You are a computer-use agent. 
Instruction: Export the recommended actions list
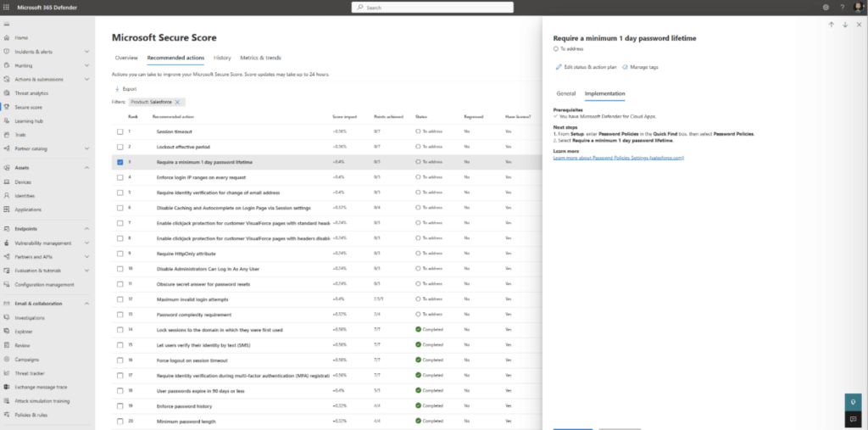125,89
